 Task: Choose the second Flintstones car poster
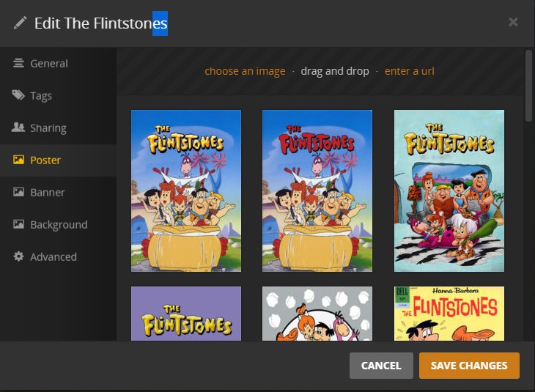click(317, 191)
